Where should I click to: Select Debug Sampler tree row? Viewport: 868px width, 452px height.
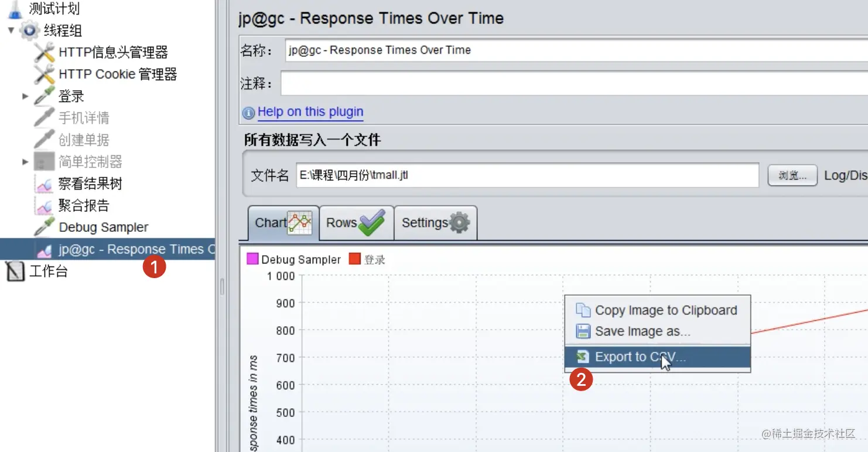coord(104,227)
